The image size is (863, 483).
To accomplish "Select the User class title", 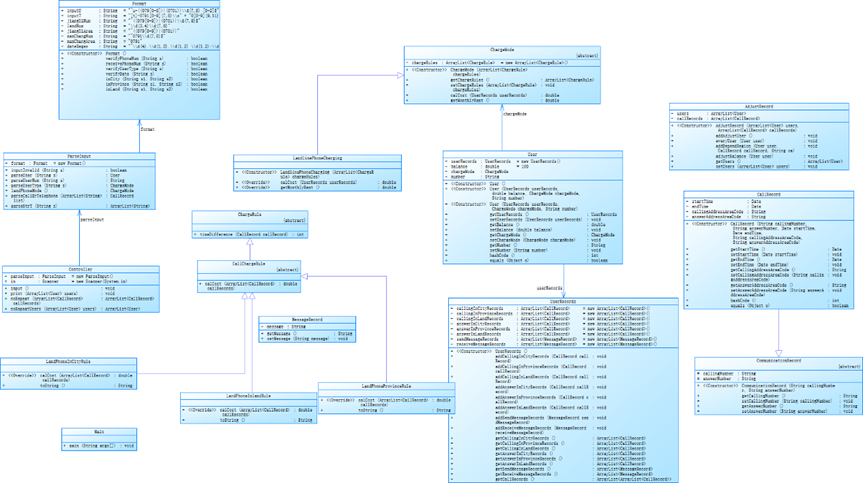I will [x=532, y=155].
